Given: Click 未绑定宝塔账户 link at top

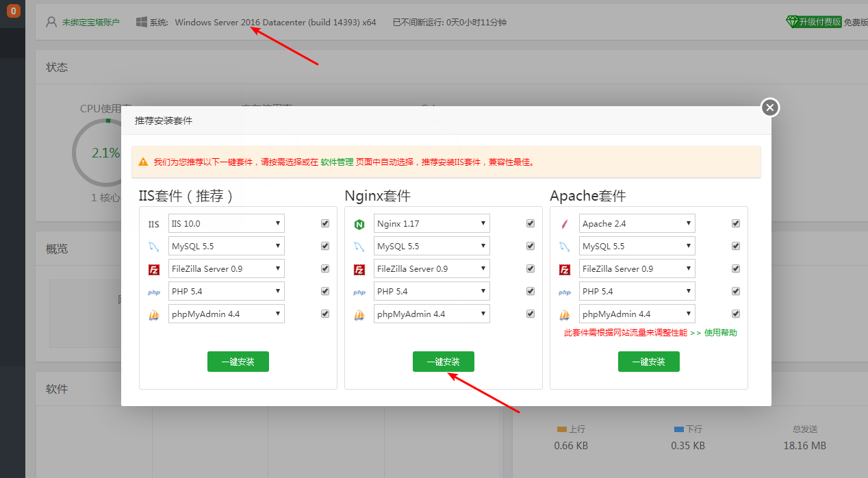Looking at the screenshot, I should coord(90,23).
